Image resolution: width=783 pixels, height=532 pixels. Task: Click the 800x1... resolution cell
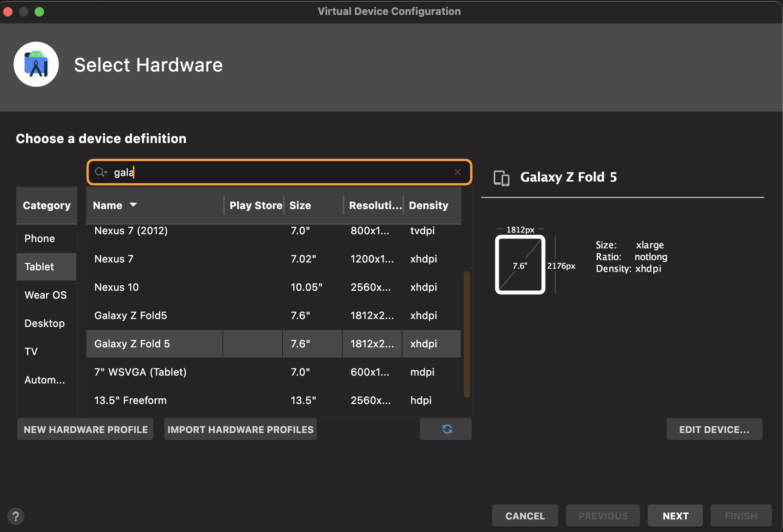click(x=370, y=231)
